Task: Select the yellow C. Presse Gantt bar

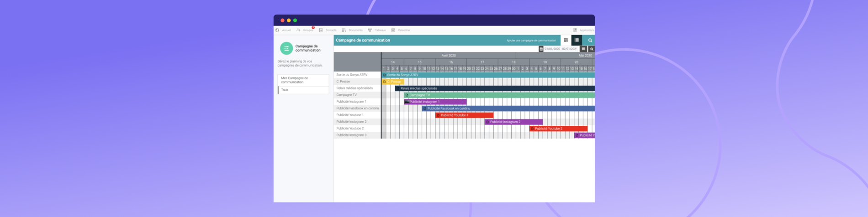Action: point(393,82)
